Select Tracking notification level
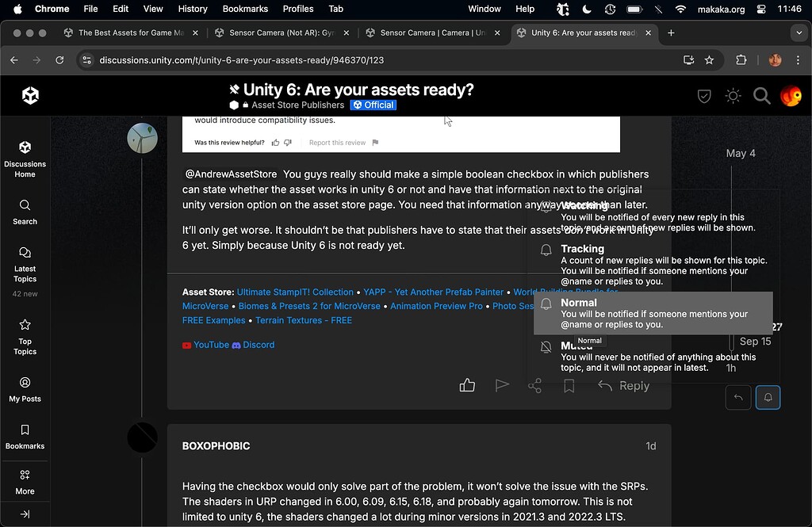 653,265
